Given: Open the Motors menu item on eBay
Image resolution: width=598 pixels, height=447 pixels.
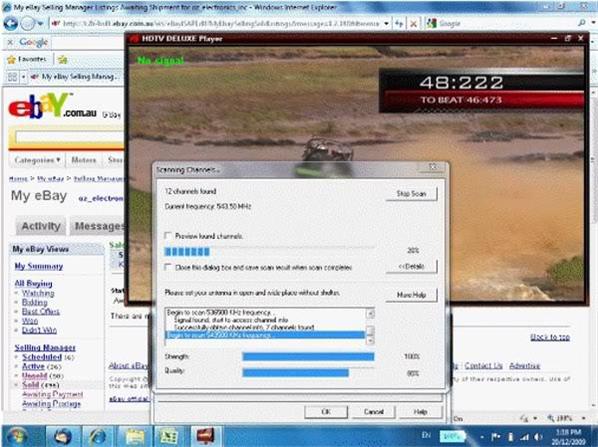Looking at the screenshot, I should (x=84, y=160).
